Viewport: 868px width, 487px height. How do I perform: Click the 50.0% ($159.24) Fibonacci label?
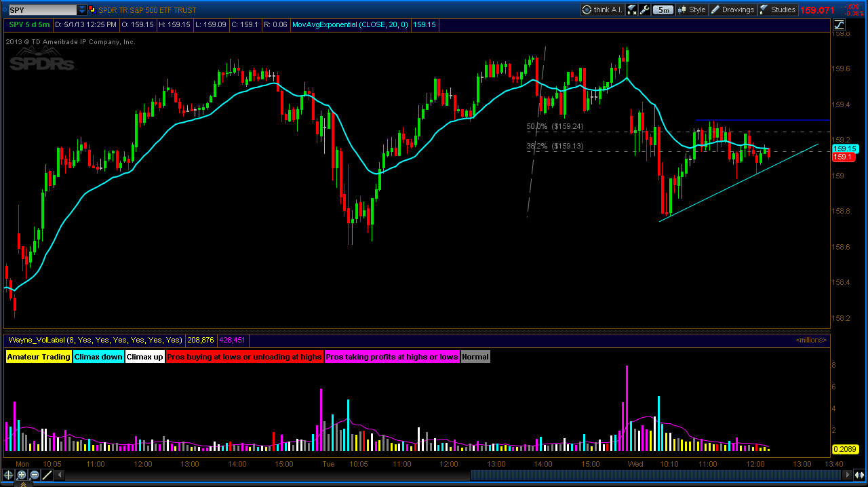555,126
